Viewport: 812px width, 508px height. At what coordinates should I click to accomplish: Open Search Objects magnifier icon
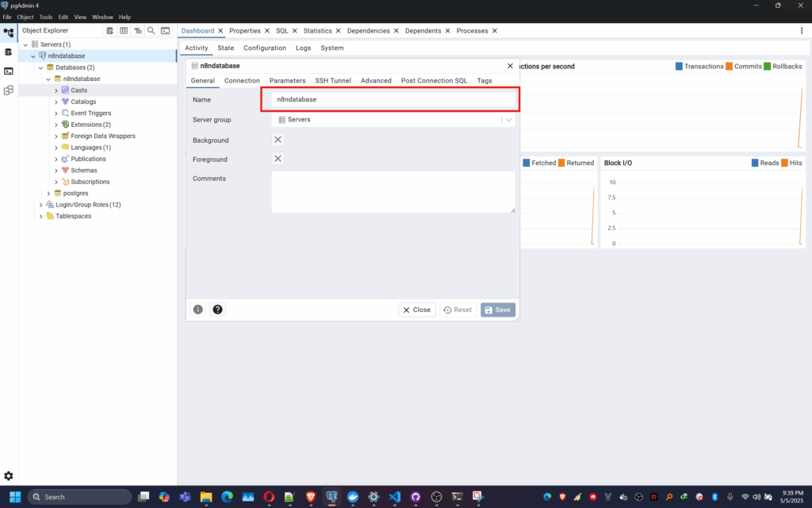[151, 31]
